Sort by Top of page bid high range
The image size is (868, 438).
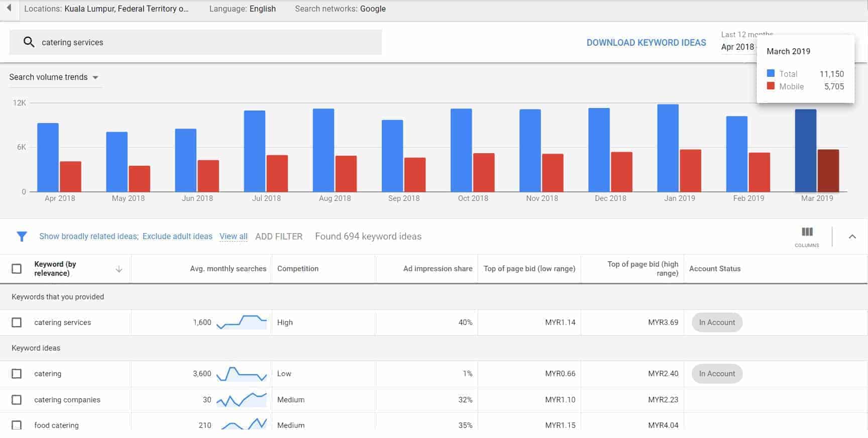point(642,269)
